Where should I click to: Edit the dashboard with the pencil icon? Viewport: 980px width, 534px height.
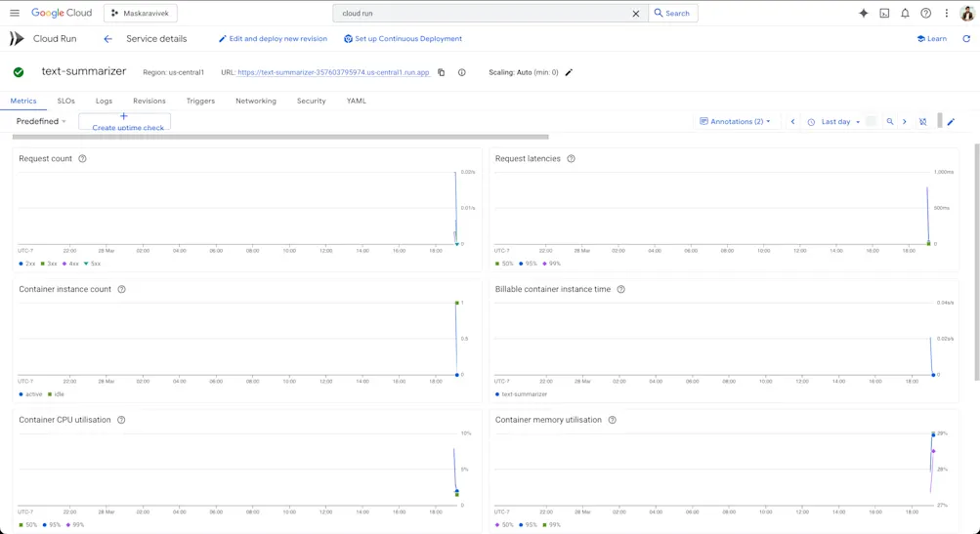click(951, 122)
